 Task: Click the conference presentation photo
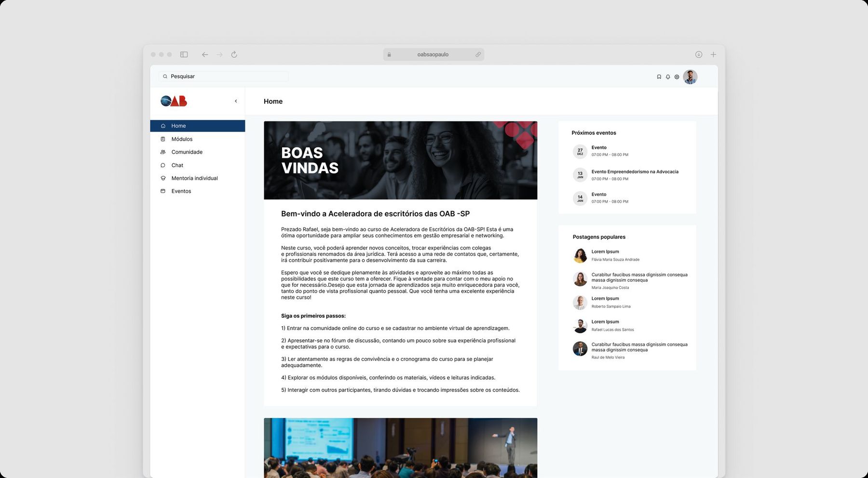pyautogui.click(x=401, y=448)
